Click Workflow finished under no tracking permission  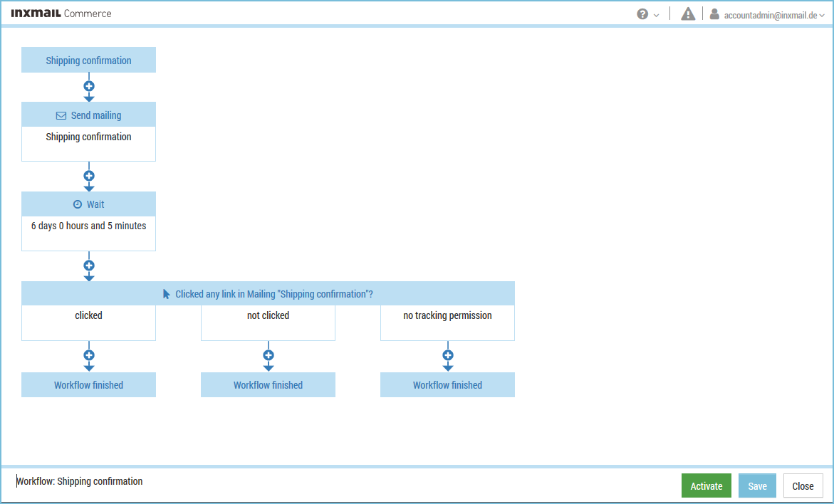[448, 385]
